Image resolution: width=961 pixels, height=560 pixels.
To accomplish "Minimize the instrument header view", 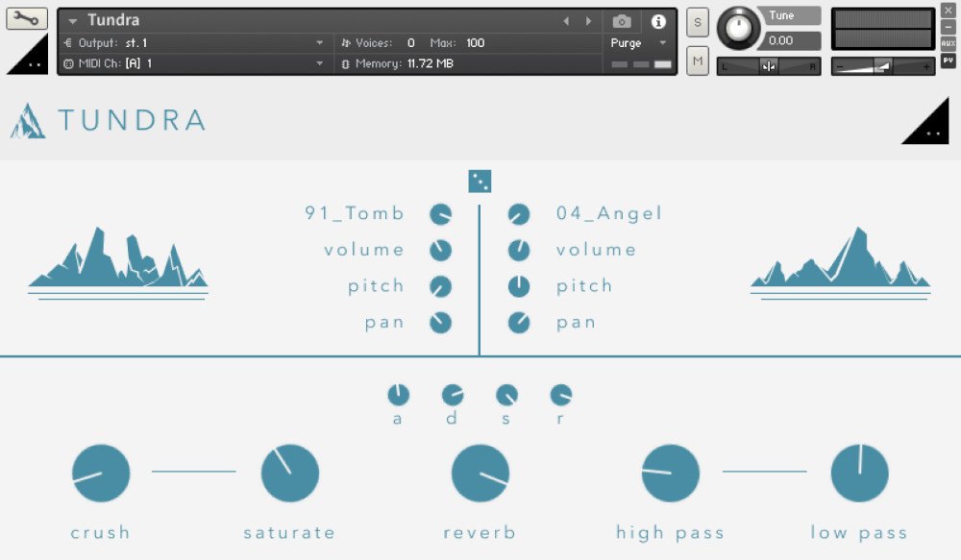I will pyautogui.click(x=948, y=27).
